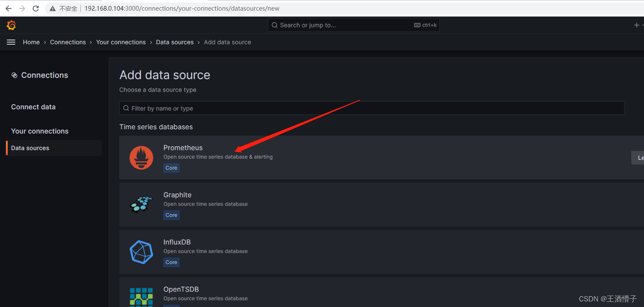Image resolution: width=644 pixels, height=307 pixels.
Task: Click the browser address bar URL
Action: [182, 9]
